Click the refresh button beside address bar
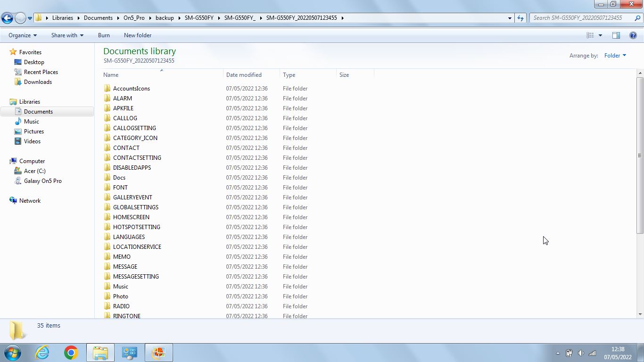The image size is (644, 362). pyautogui.click(x=520, y=18)
